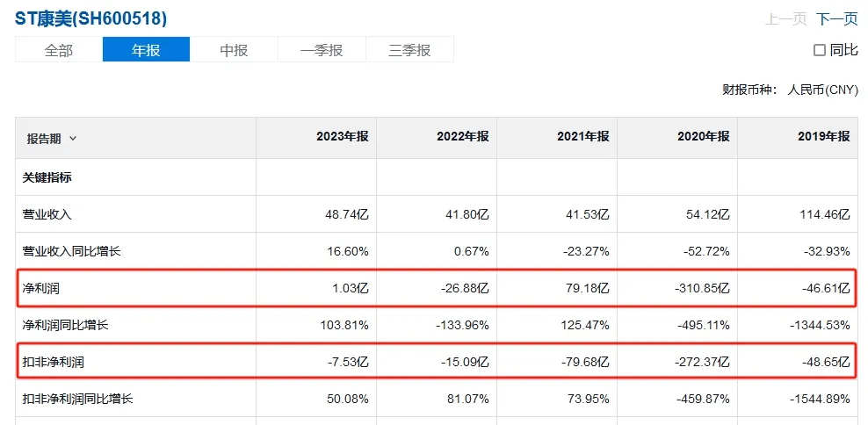
Task: Click the 关键指标 section heading
Action: pyautogui.click(x=47, y=177)
